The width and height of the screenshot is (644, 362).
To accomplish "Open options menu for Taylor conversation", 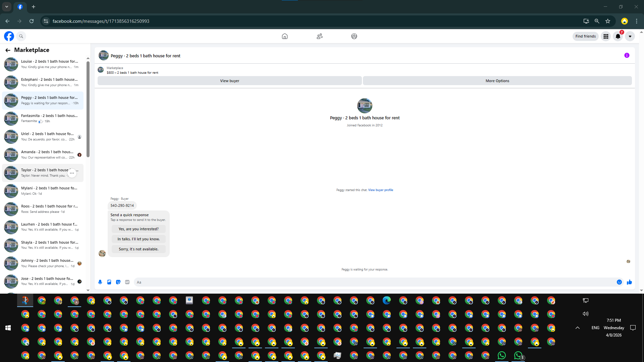I will [x=72, y=173].
